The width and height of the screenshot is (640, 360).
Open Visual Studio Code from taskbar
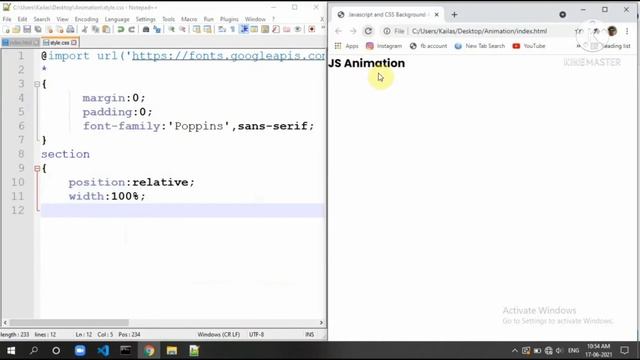point(103,351)
